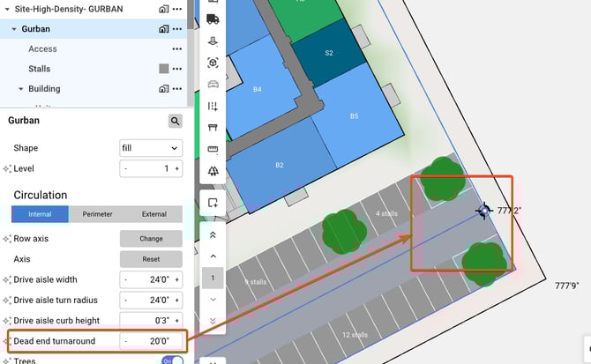Screen dimensions: 591x364
Task: Click the 3D cube view icon
Action: click(213, 63)
